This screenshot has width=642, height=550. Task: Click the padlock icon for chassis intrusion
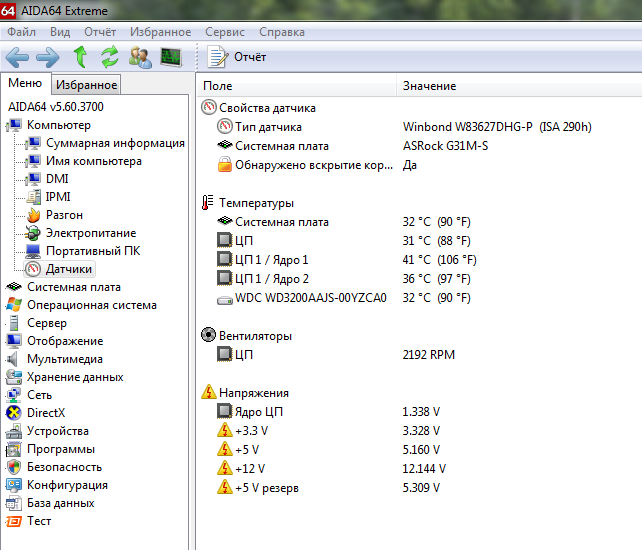224,165
